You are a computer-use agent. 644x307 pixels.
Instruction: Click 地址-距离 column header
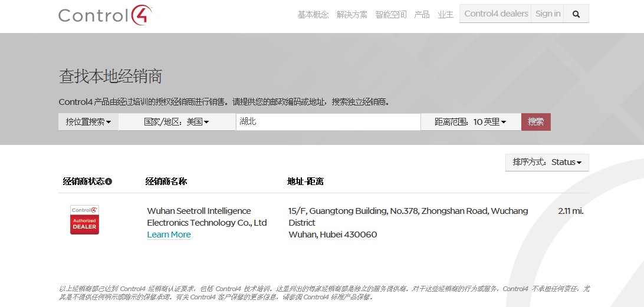tap(305, 181)
